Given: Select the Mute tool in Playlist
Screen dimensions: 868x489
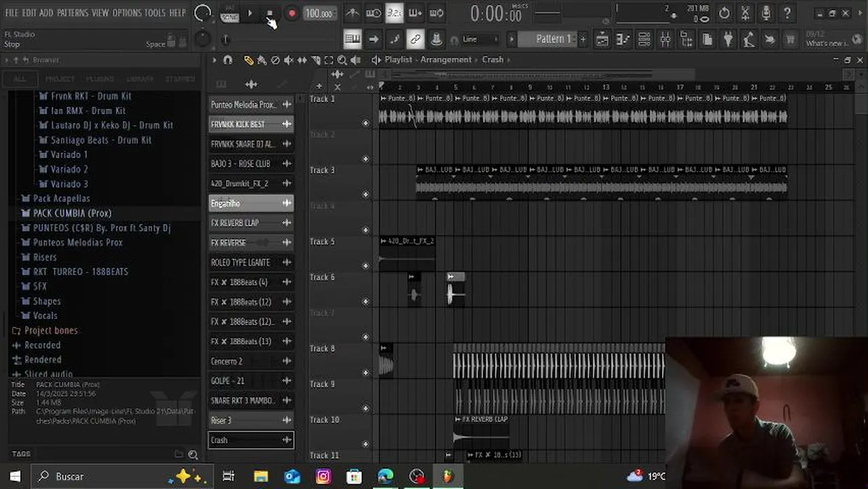Looking at the screenshot, I should pyautogui.click(x=289, y=60).
